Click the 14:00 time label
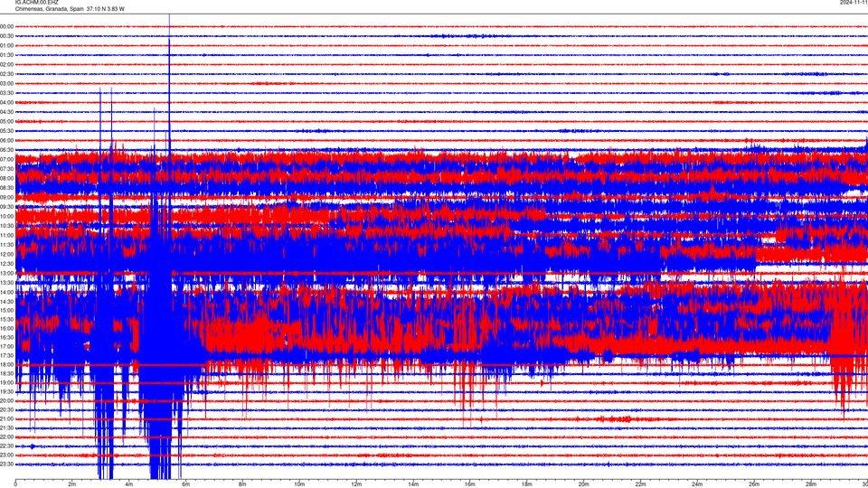 point(7,292)
